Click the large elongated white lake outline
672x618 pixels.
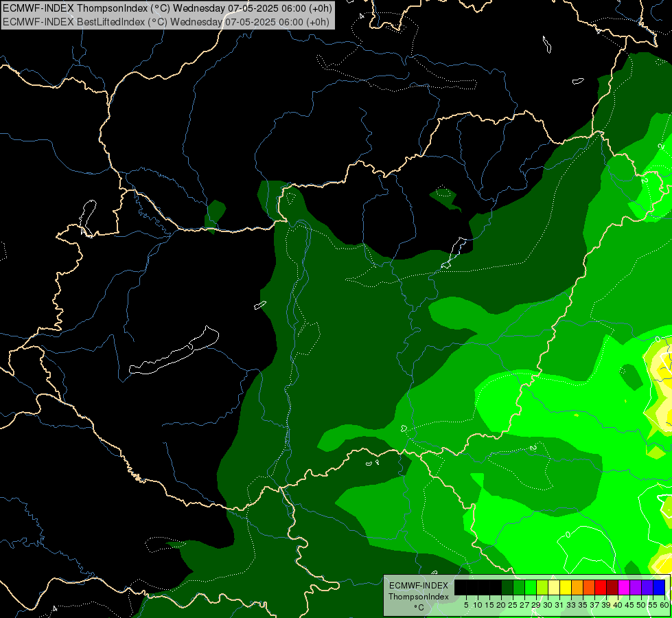(174, 352)
